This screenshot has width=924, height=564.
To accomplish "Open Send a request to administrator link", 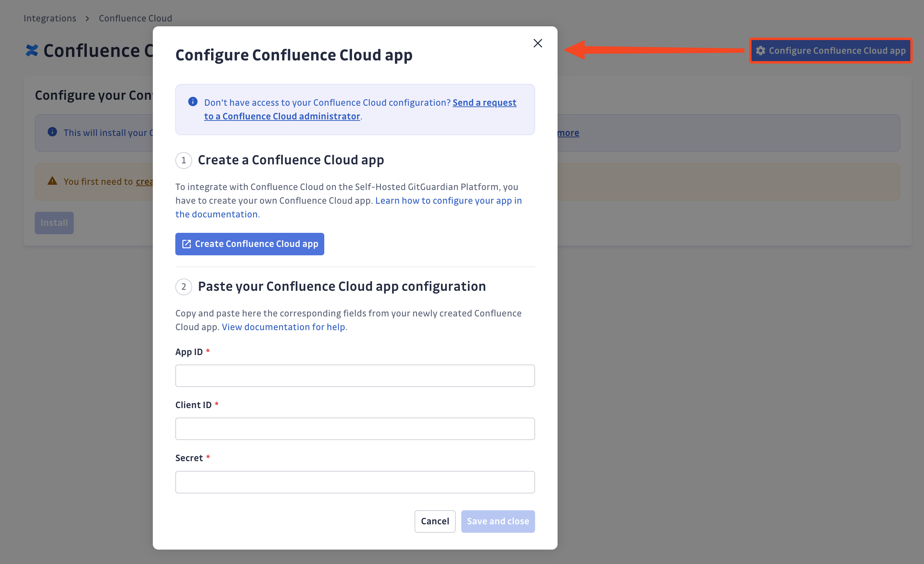I will pyautogui.click(x=360, y=110).
